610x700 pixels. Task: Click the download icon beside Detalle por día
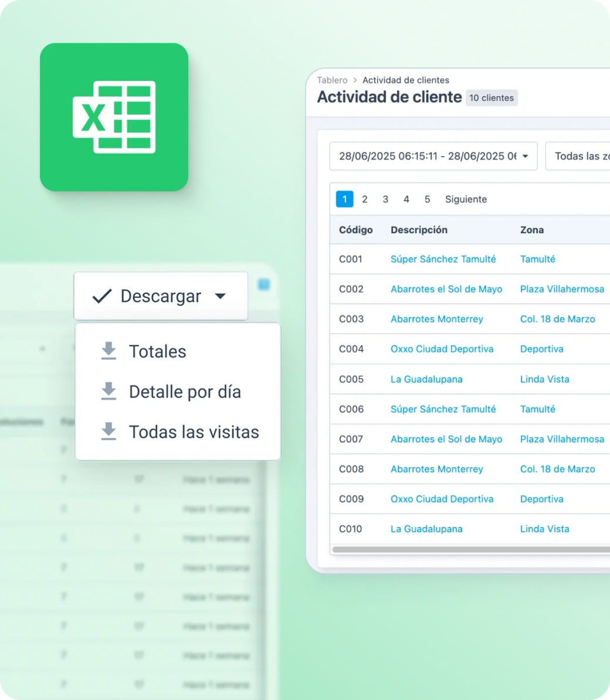109,391
